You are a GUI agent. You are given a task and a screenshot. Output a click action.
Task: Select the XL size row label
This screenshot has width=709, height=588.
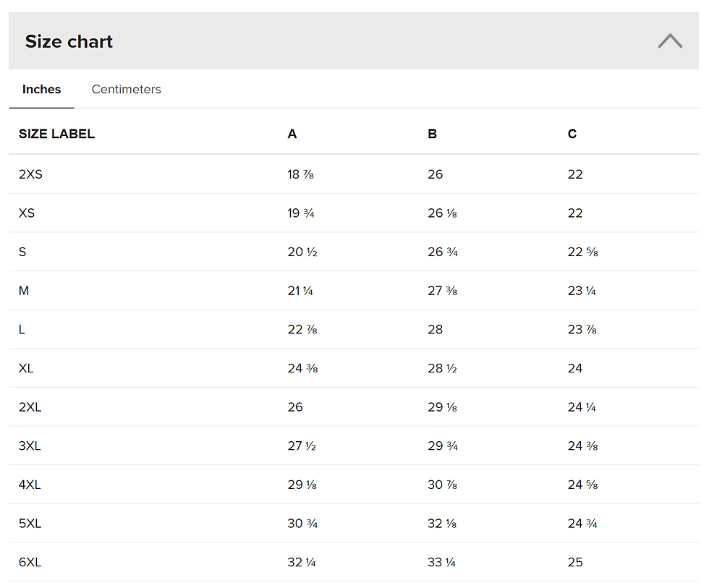[26, 368]
